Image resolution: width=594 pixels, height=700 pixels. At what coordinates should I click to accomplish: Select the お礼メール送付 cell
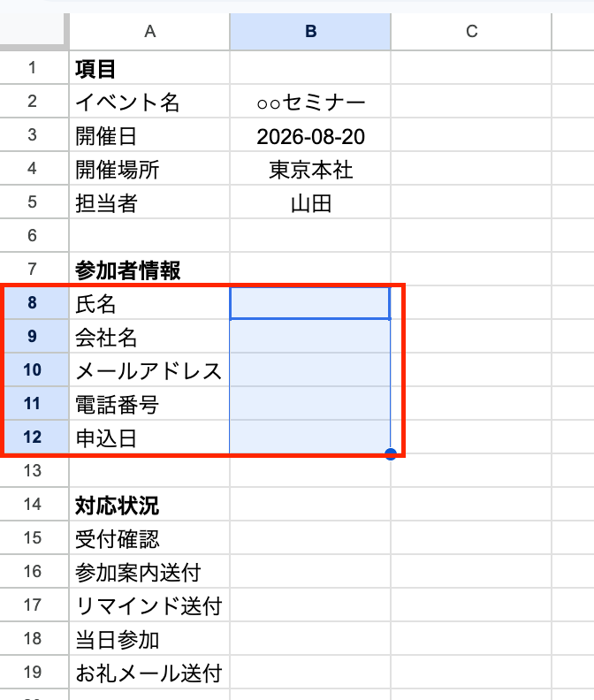pyautogui.click(x=149, y=673)
